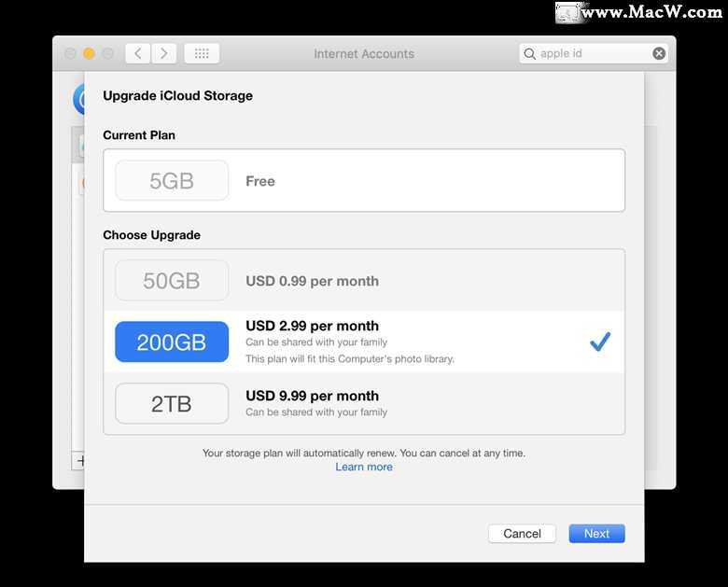Open the Learn more link

(x=364, y=467)
